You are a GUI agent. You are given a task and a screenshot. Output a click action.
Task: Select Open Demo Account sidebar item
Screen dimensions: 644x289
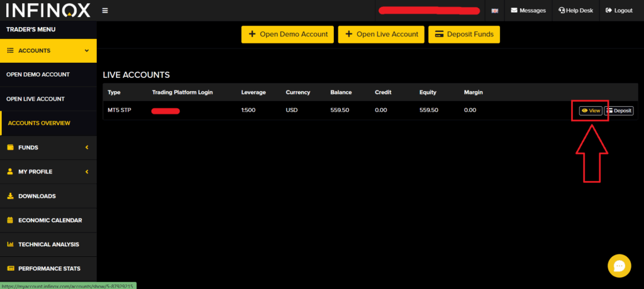coord(38,74)
